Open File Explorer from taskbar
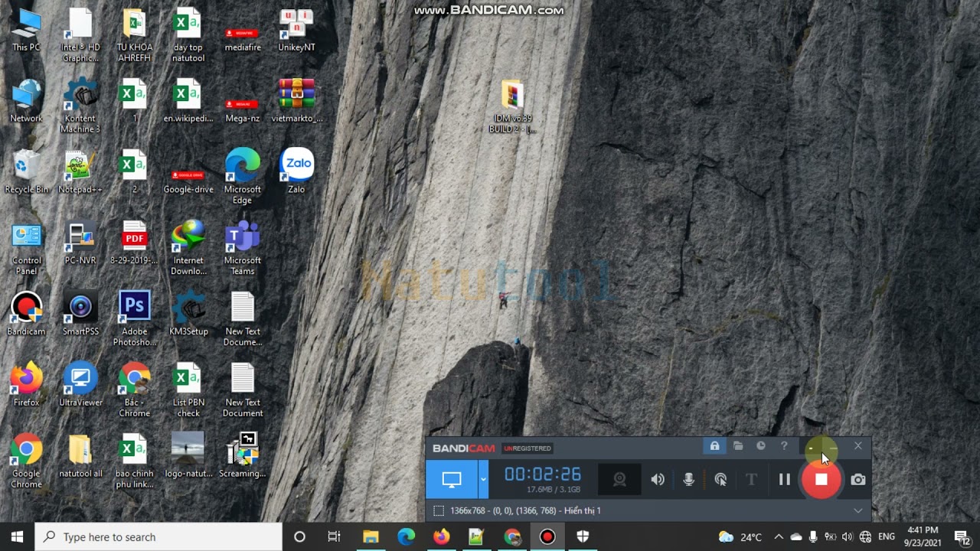Viewport: 980px width, 551px height. tap(371, 537)
